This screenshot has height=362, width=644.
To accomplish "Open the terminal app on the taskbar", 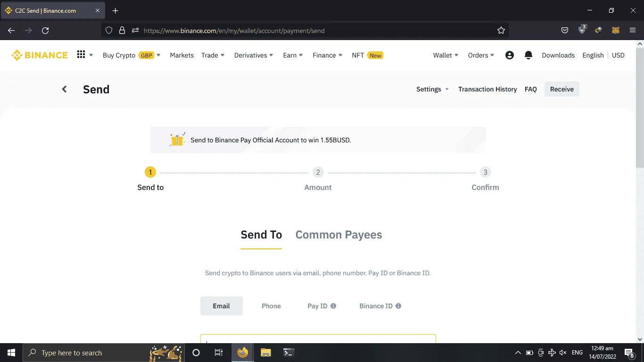I will click(289, 353).
